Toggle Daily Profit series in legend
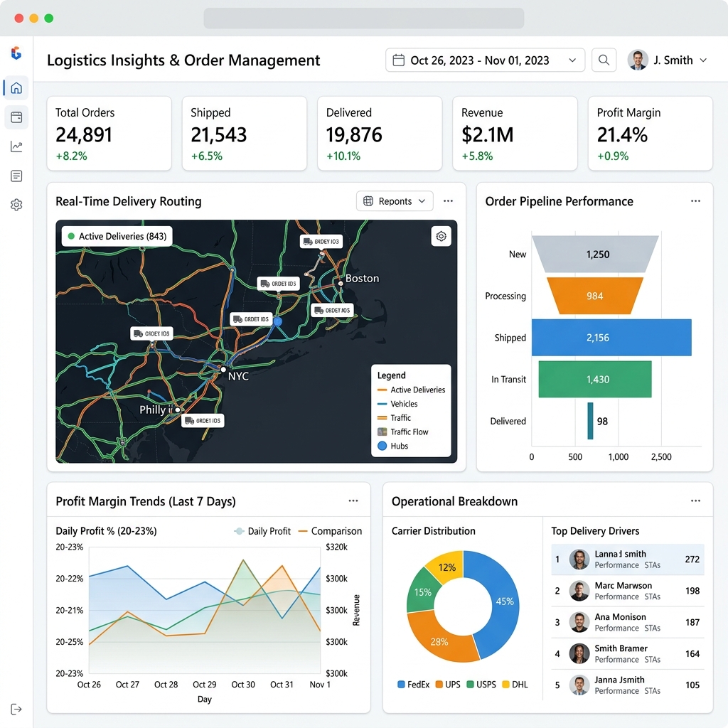The height and width of the screenshot is (728, 728). (x=263, y=531)
